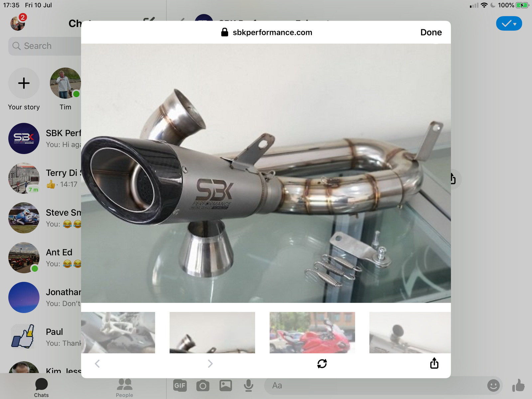Open the emoji picker smiley
Screen dimensions: 532x399
pos(493,386)
